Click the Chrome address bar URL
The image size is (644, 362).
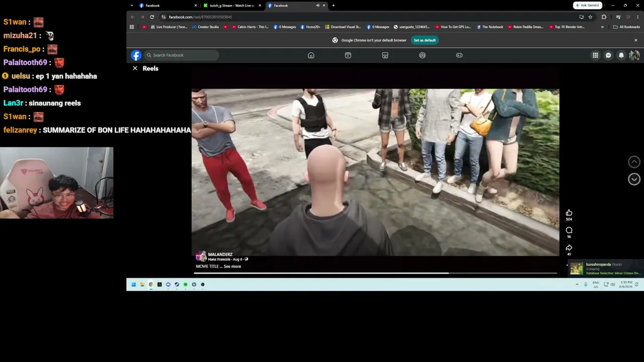pyautogui.click(x=200, y=17)
